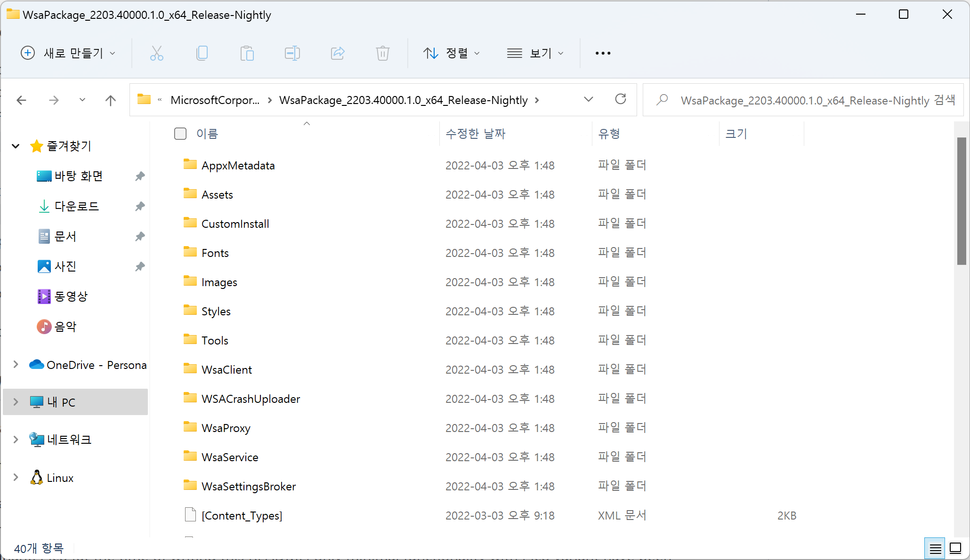Open the address bar history dropdown

pos(588,99)
